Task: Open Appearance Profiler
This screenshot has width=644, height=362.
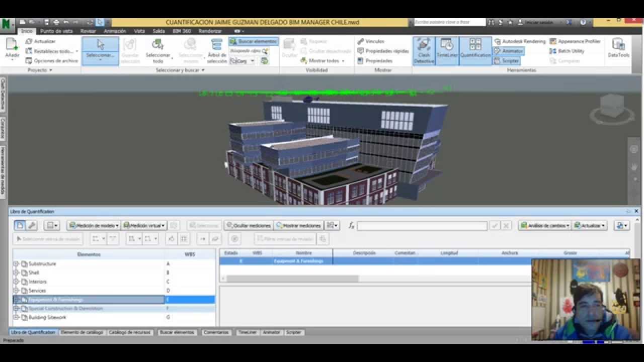Action: [575, 42]
